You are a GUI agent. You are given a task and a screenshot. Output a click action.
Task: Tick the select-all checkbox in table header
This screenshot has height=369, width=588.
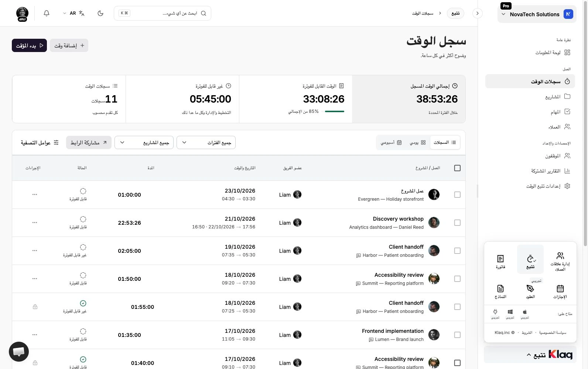pyautogui.click(x=457, y=168)
